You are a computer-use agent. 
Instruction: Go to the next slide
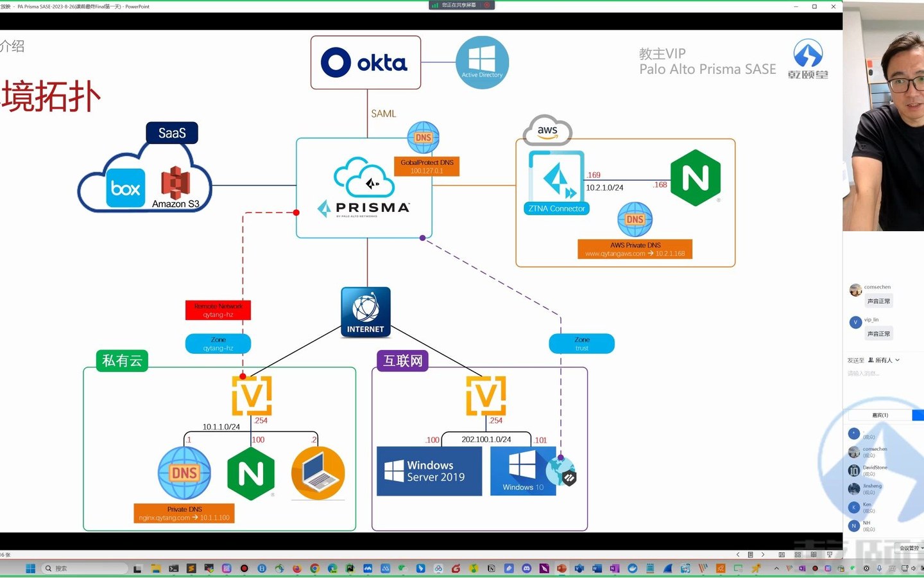point(762,554)
